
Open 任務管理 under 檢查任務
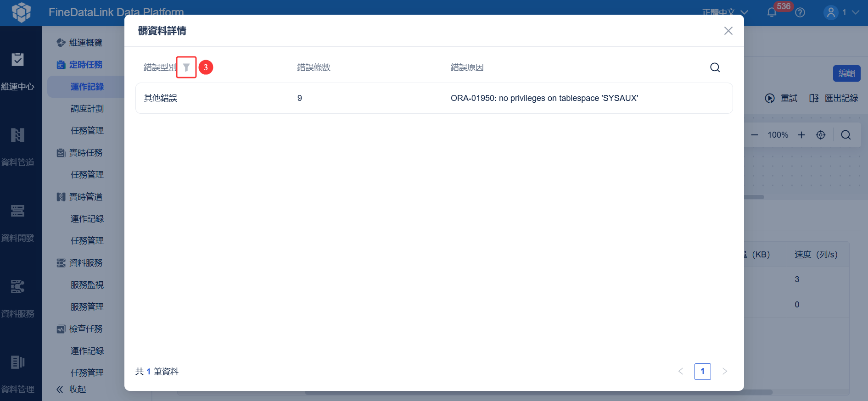[87, 373]
